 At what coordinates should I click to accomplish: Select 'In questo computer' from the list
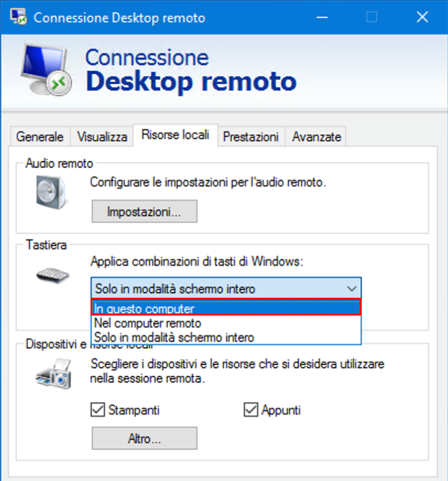pyautogui.click(x=226, y=308)
